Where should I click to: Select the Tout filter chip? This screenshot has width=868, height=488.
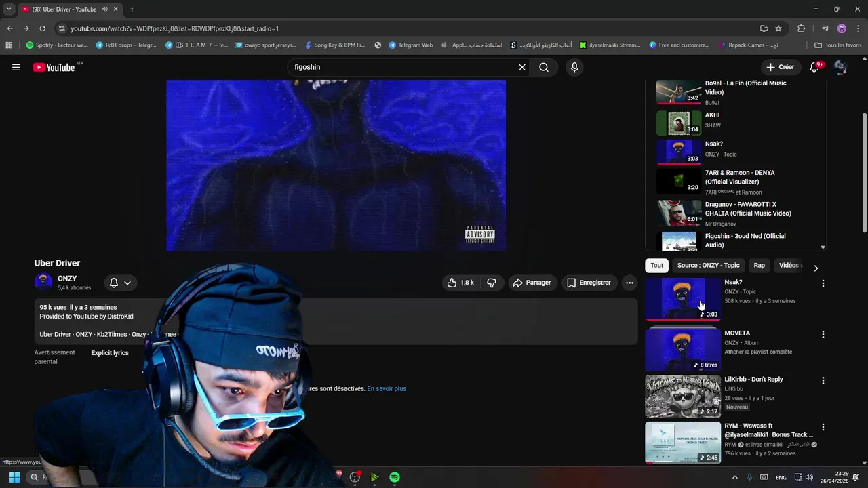656,266
